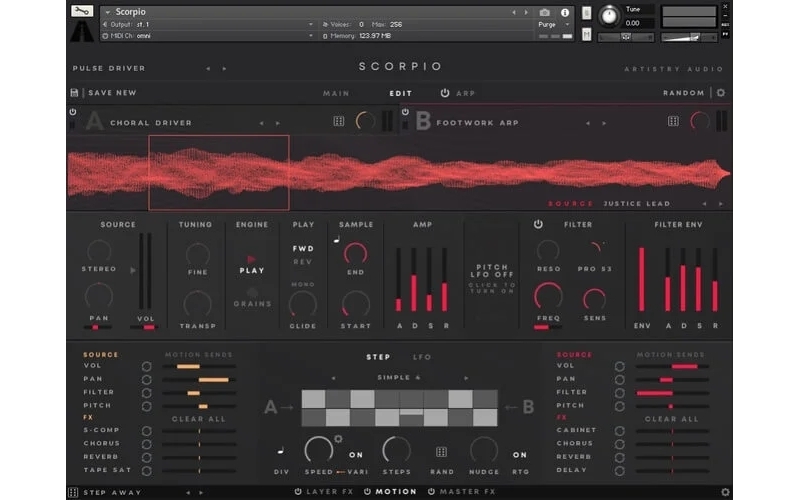
Task: Go to next preset after PULSE DRIVER
Action: pyautogui.click(x=224, y=68)
